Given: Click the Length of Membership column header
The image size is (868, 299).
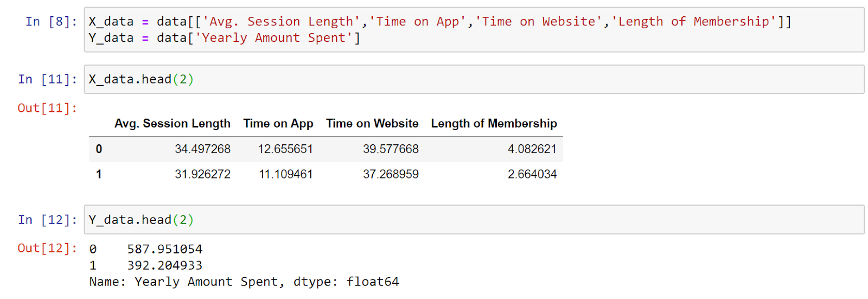Looking at the screenshot, I should (x=494, y=124).
